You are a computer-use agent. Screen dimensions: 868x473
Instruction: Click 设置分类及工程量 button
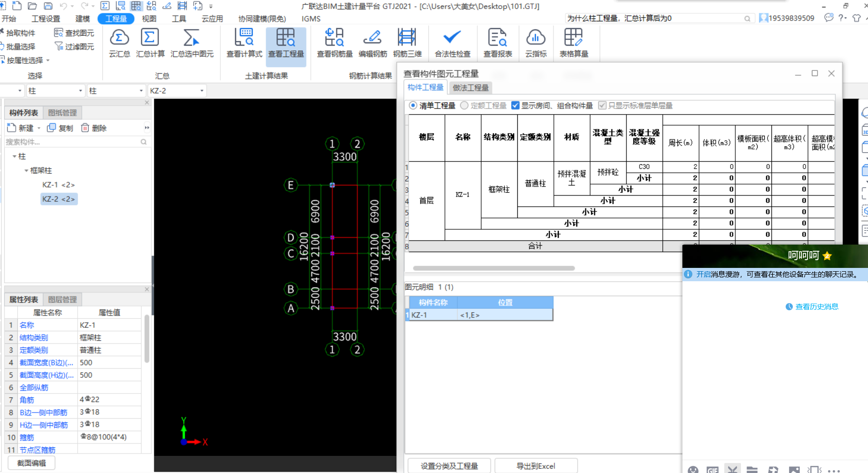pyautogui.click(x=449, y=466)
